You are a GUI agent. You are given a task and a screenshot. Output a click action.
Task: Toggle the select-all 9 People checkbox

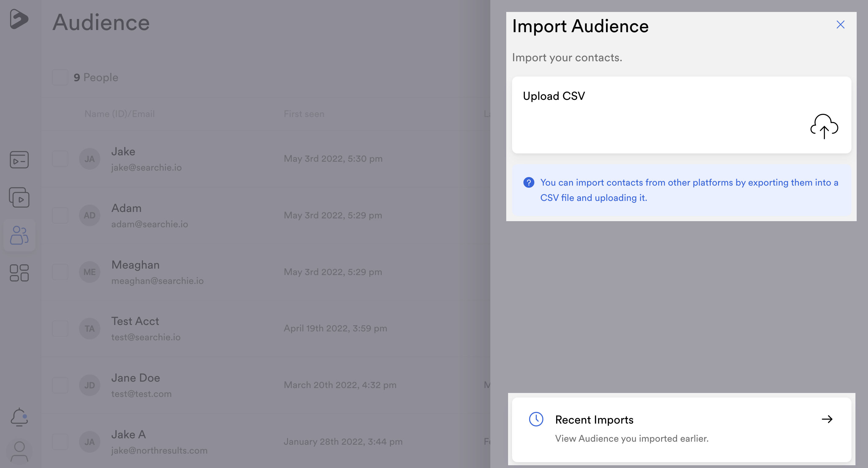coord(60,77)
